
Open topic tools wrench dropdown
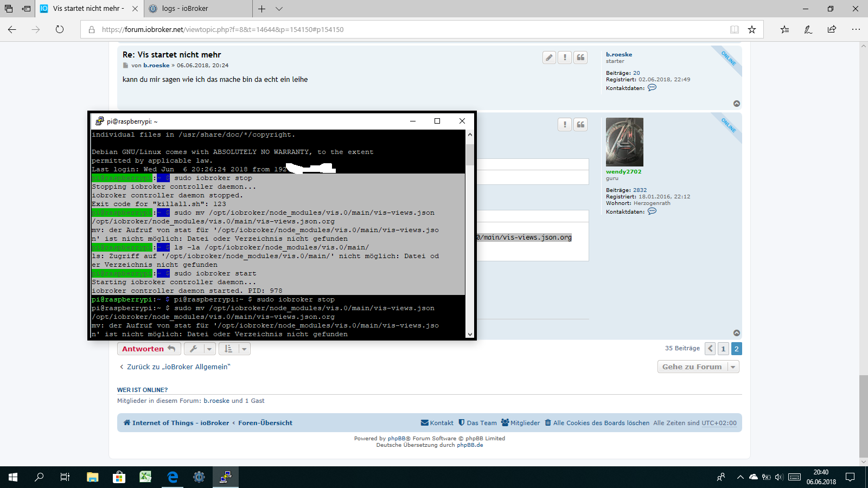200,349
